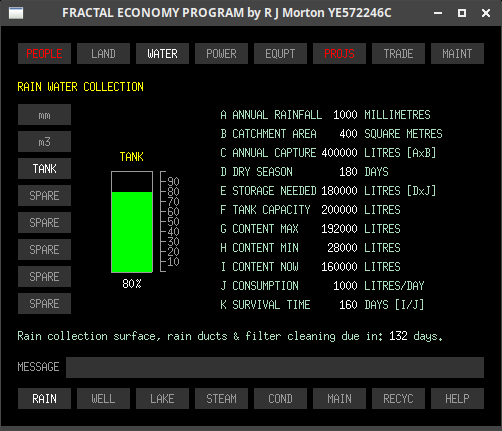The height and width of the screenshot is (431, 502).
Task: Click the RAIN WATER COLLECTION heading
Action: click(80, 87)
